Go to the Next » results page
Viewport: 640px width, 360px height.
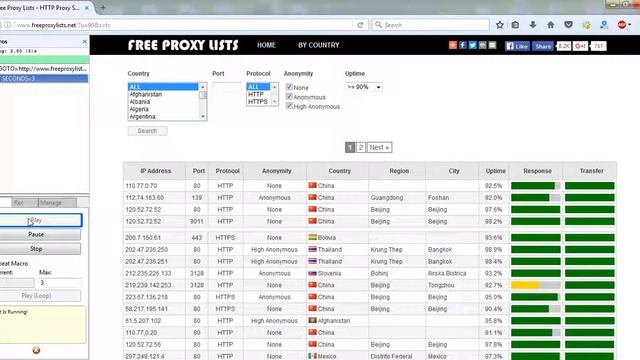click(x=379, y=147)
